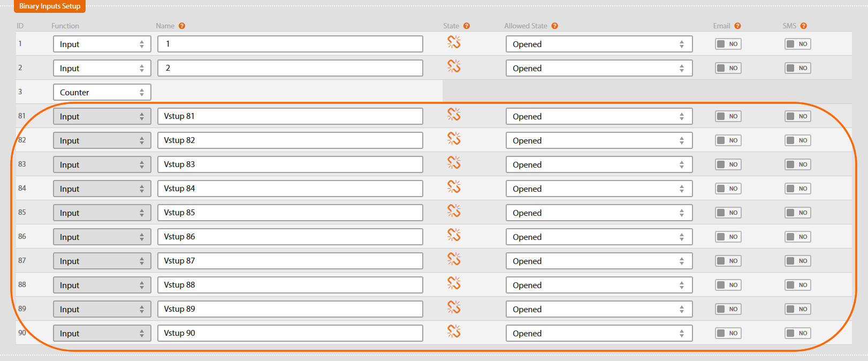868x361 pixels.
Task: Open the Allowed State help icon
Action: [x=554, y=26]
